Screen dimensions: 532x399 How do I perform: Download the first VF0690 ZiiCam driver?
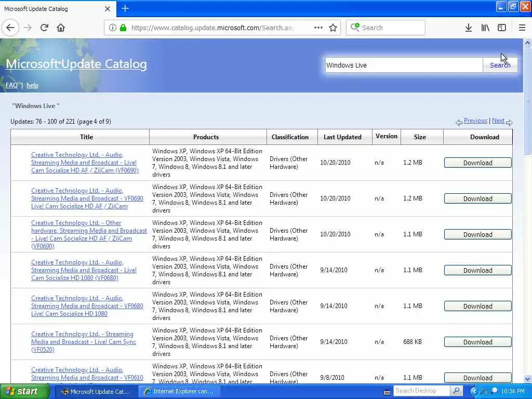(478, 163)
